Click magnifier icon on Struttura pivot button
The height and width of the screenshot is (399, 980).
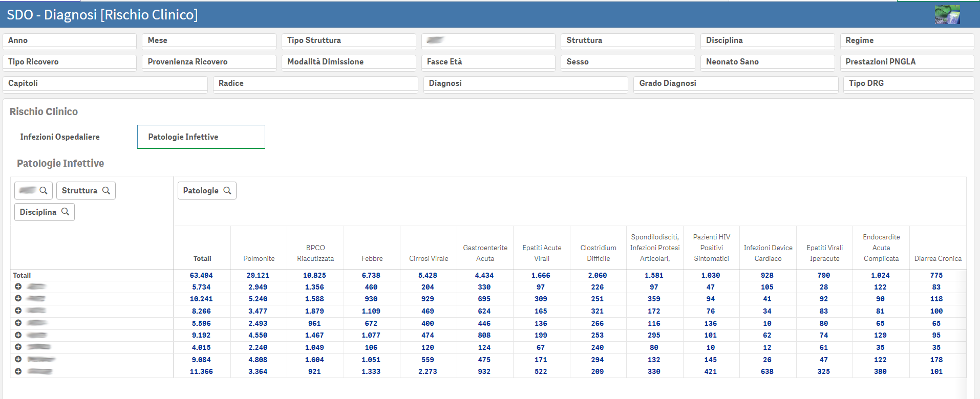(x=106, y=190)
